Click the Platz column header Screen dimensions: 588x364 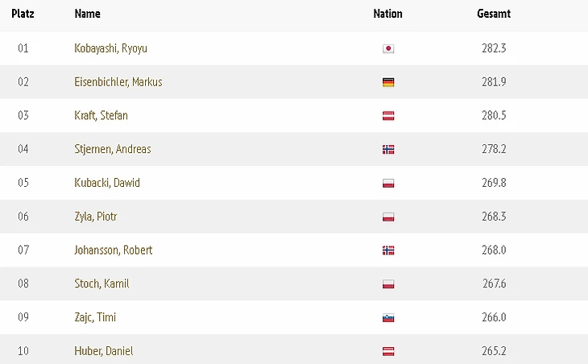(23, 14)
